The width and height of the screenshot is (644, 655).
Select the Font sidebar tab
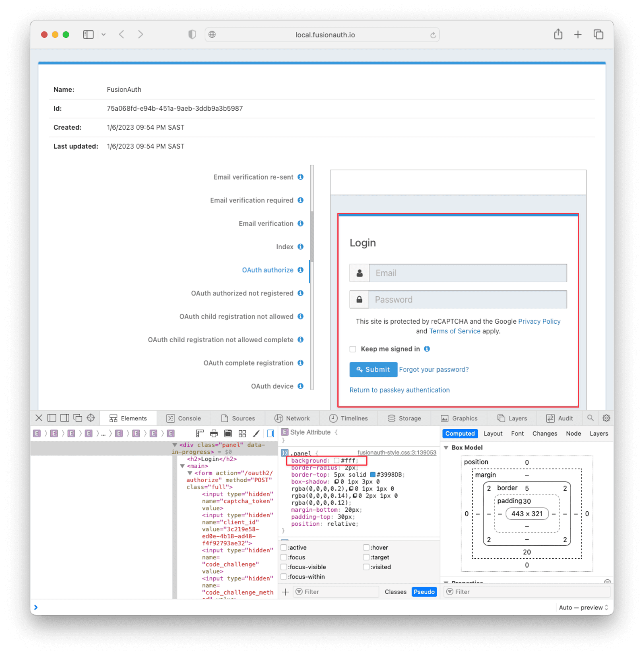518,434
